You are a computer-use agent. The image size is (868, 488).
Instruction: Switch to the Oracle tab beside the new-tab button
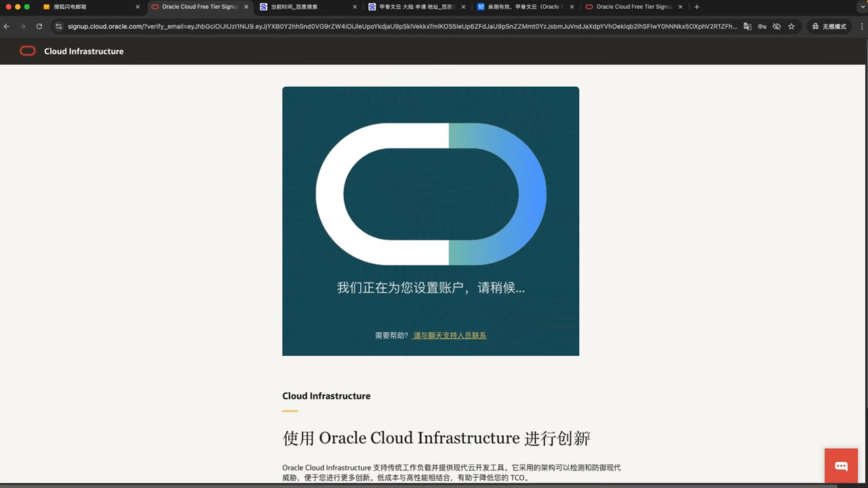(x=633, y=7)
